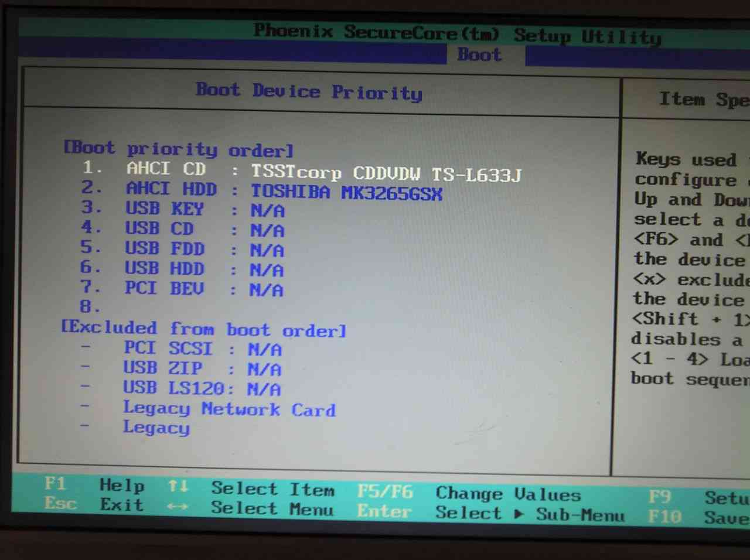Image resolution: width=750 pixels, height=560 pixels.
Task: Click the Boot Device Priority title
Action: point(309,91)
